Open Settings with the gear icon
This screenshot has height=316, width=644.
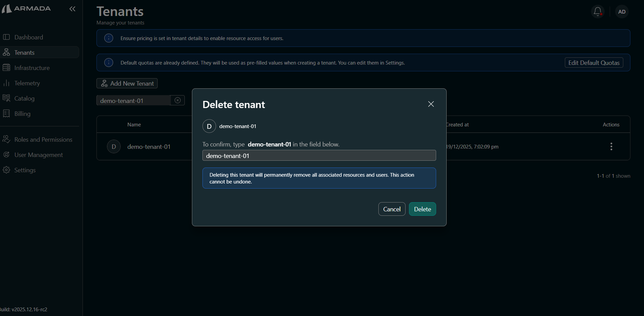click(7, 170)
